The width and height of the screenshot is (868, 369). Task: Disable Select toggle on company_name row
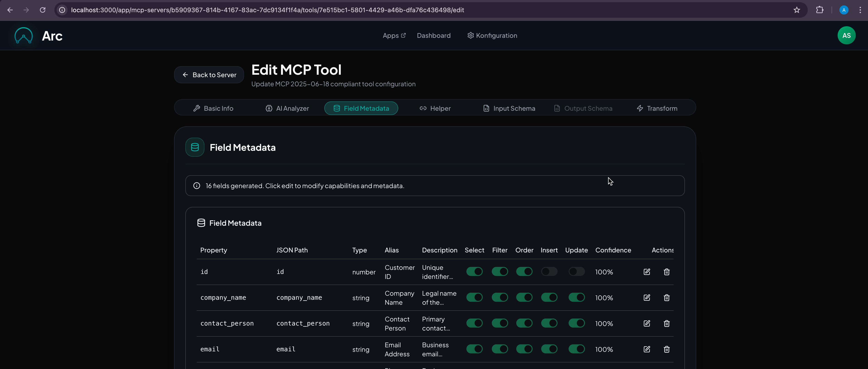tap(474, 297)
